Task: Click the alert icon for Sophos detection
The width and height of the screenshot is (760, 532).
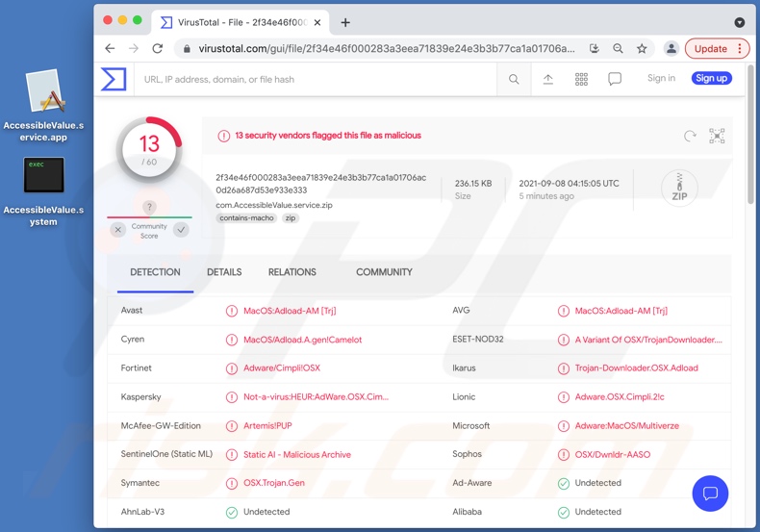Action: 563,454
